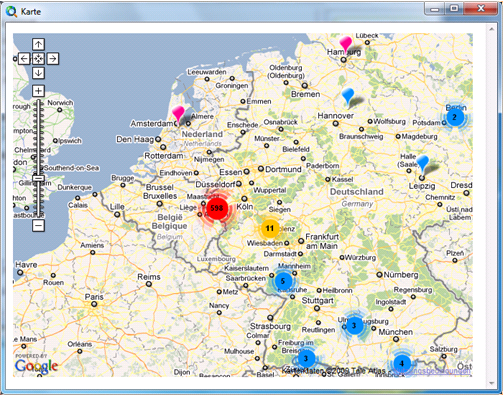Screen dimensions: 503x395
Task: Click the center recenter map button
Action: 38,59
